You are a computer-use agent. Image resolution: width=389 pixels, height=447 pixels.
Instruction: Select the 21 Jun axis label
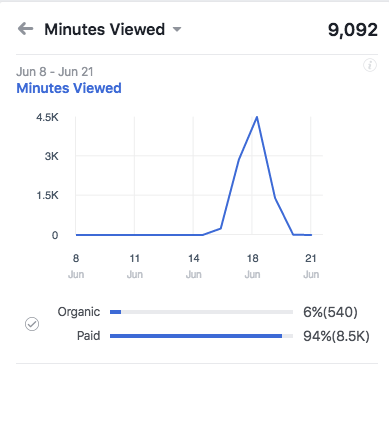pos(311,266)
